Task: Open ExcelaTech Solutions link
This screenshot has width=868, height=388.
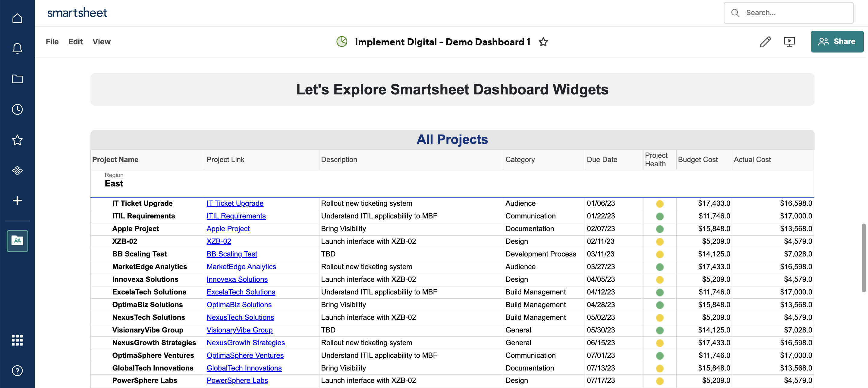Action: (241, 292)
